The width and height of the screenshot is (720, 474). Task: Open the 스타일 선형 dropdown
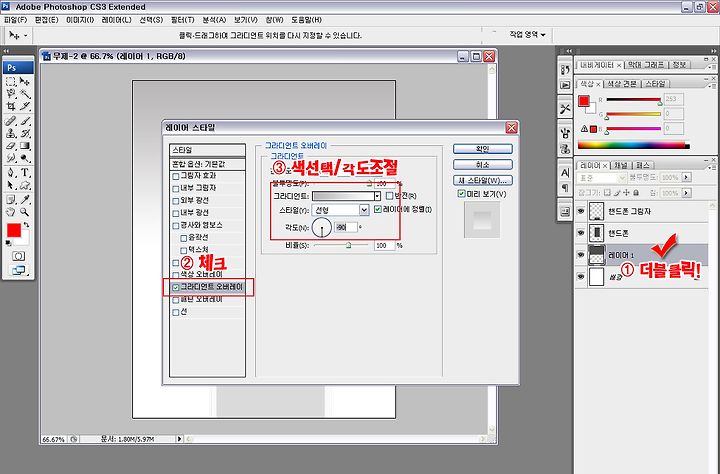340,210
